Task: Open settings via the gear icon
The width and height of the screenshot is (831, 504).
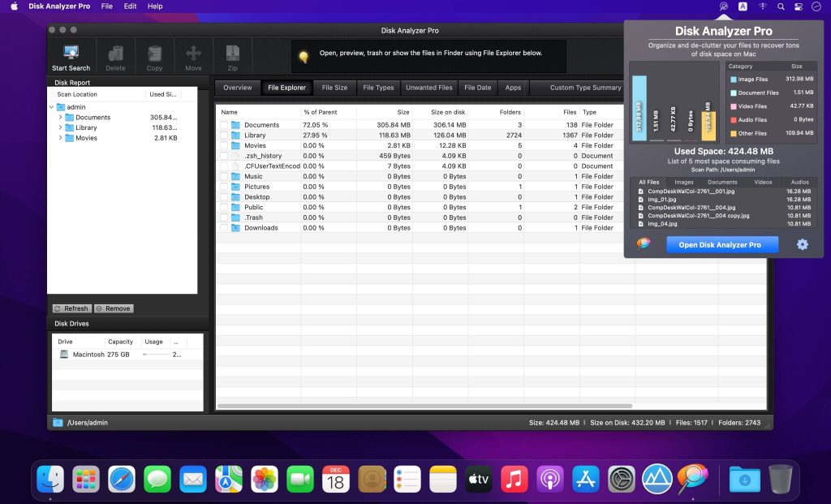Action: [x=801, y=243]
